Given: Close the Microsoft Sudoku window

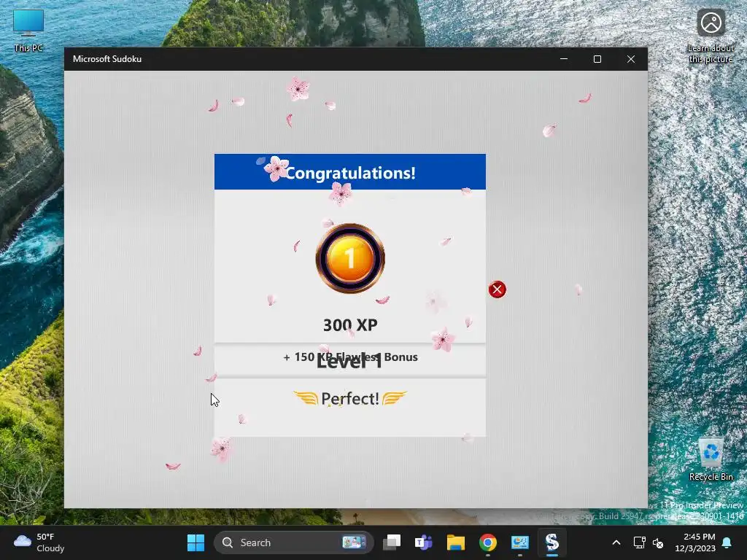Looking at the screenshot, I should coord(631,59).
